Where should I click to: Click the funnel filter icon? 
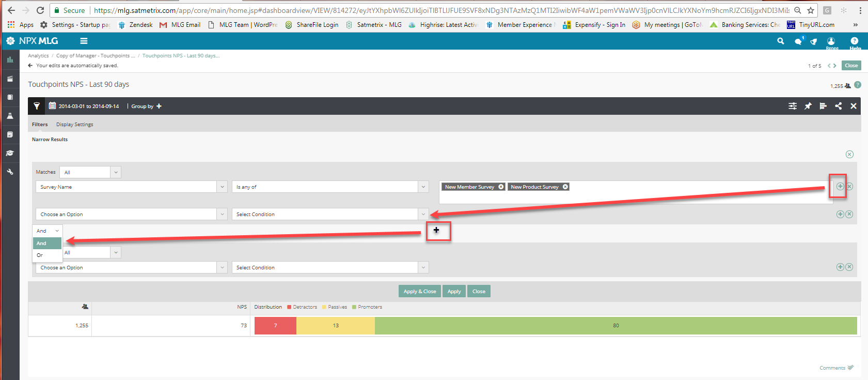[37, 106]
